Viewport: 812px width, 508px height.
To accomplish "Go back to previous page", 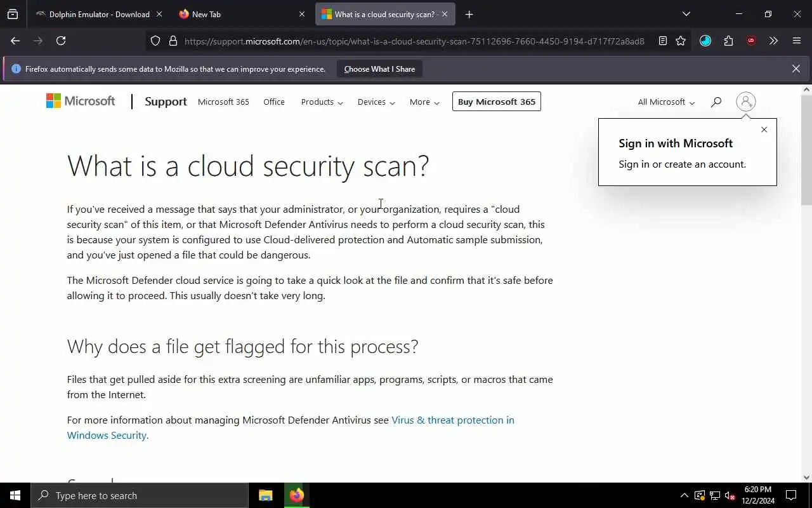I will (x=15, y=41).
